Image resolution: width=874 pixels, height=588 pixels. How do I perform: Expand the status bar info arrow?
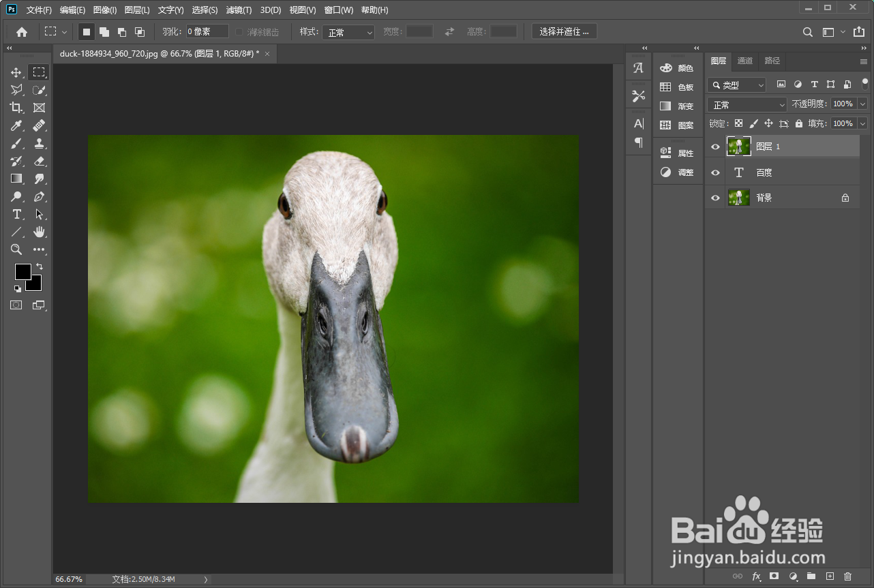point(206,579)
